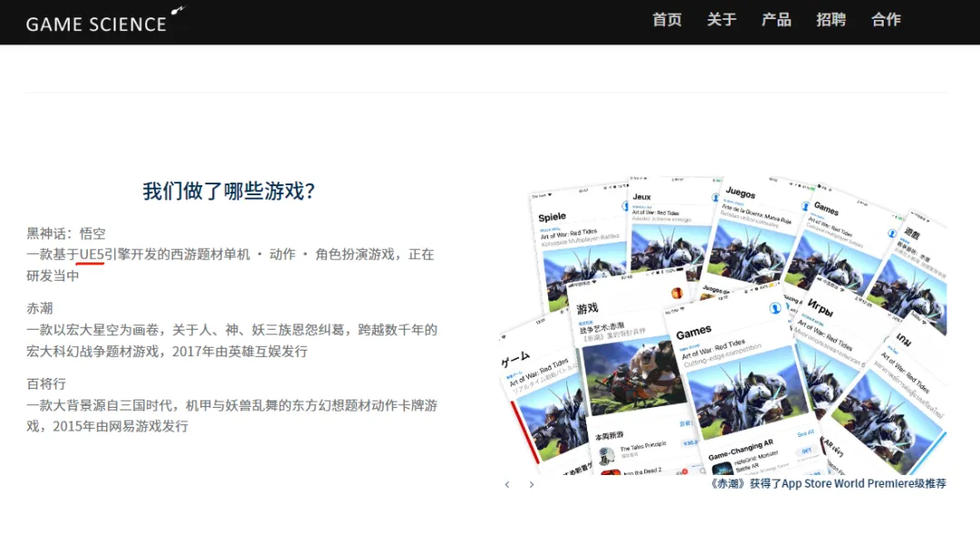Open the 关于 about menu item

tap(721, 20)
